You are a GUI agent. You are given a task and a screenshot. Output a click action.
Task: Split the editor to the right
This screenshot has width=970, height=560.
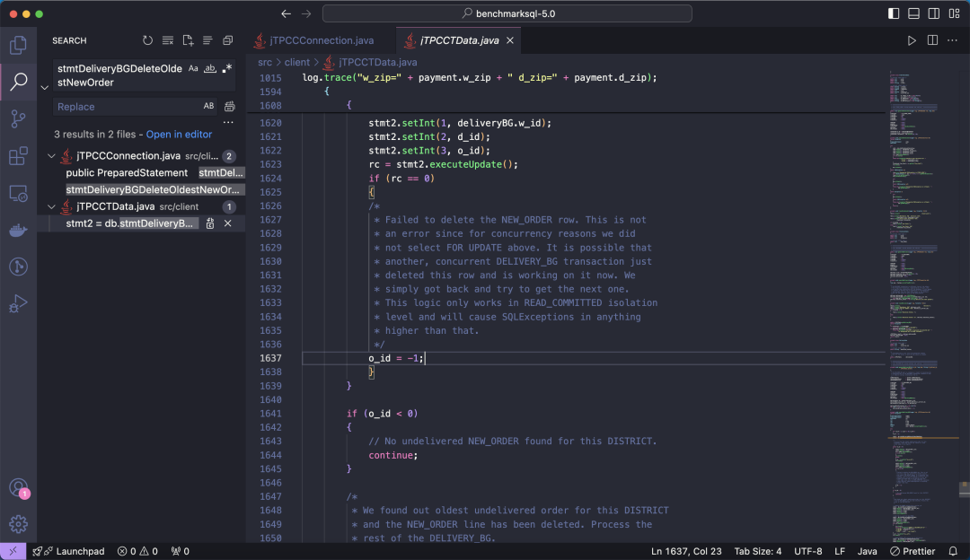[932, 40]
